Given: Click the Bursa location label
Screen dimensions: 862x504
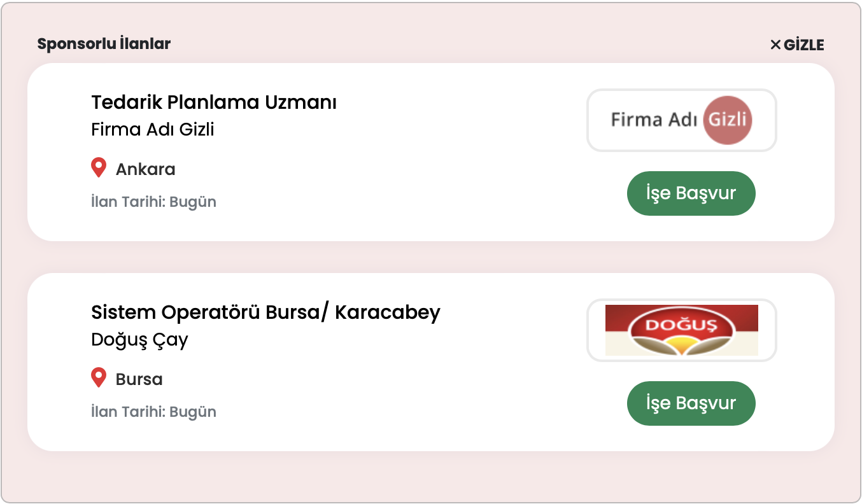Looking at the screenshot, I should (139, 379).
